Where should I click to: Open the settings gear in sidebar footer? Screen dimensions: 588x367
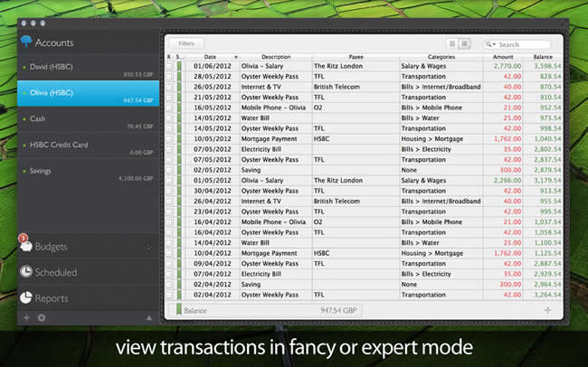[42, 317]
